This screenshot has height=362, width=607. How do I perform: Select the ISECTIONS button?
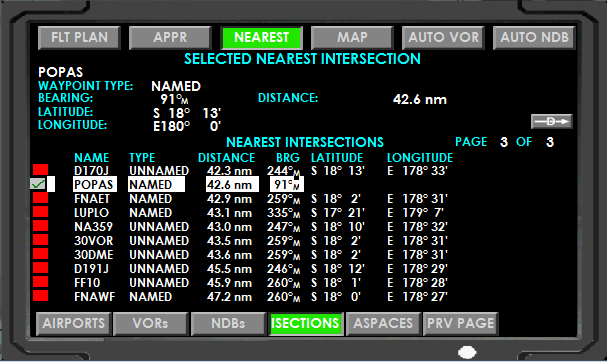tap(305, 324)
